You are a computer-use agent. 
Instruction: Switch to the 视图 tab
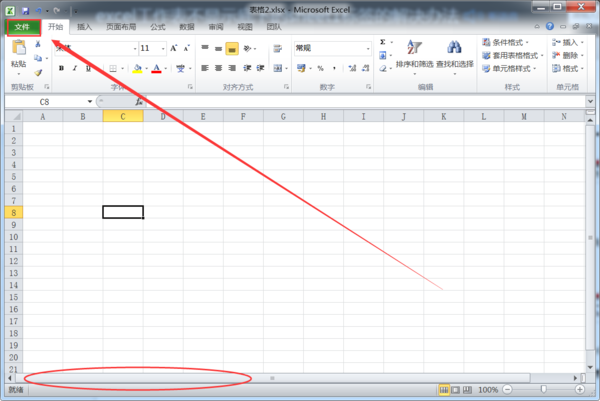(245, 27)
